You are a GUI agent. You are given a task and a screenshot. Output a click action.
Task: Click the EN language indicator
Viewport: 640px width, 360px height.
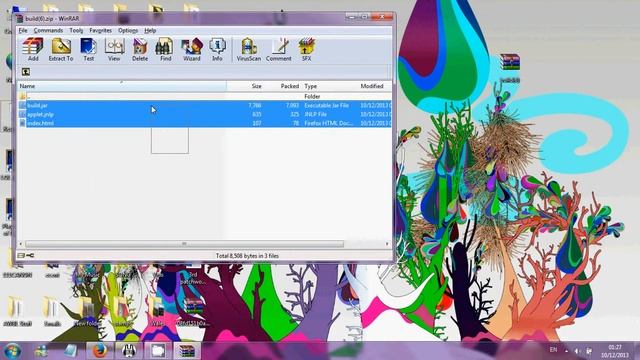tap(553, 350)
